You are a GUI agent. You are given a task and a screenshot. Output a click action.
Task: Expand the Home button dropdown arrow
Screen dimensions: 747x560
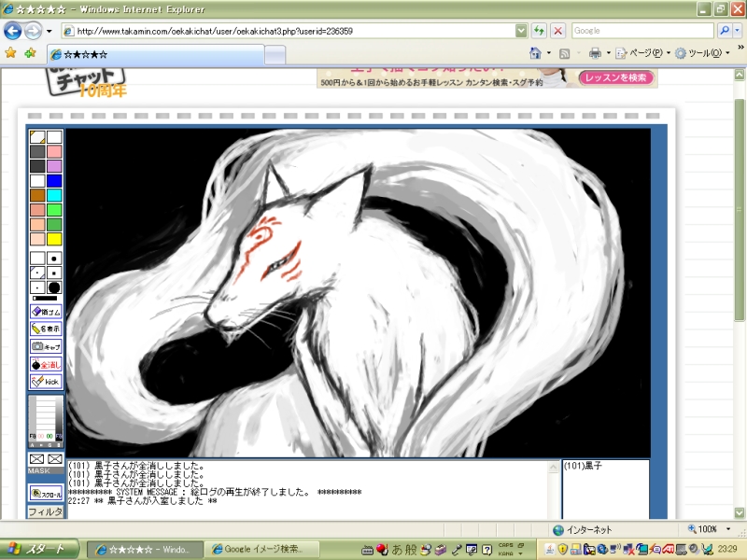[x=549, y=53]
